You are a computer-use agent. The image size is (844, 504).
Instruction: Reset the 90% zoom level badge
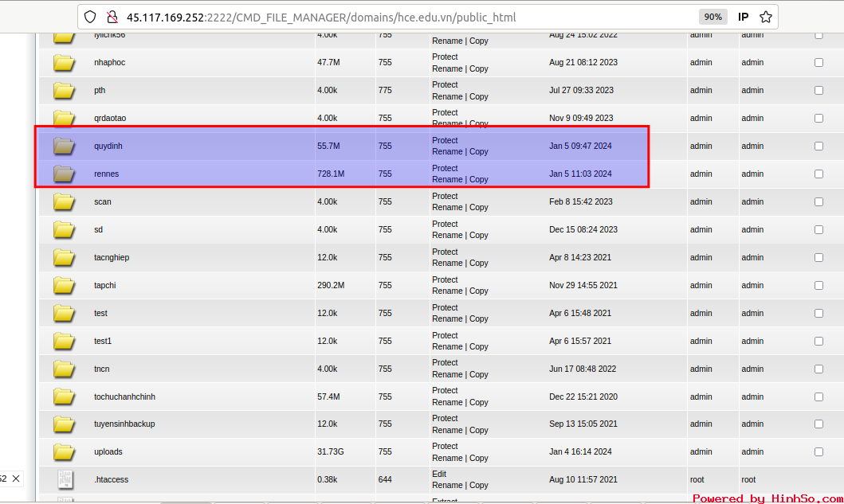point(712,18)
